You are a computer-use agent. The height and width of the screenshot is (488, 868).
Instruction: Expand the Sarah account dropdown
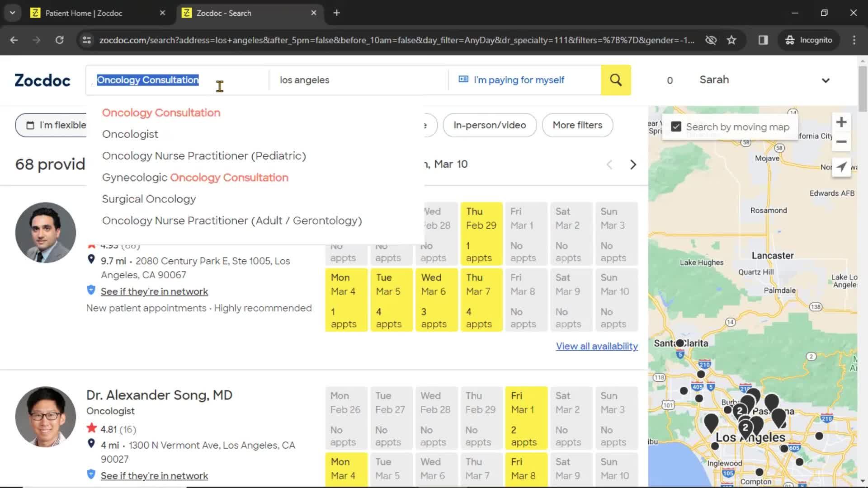(826, 80)
